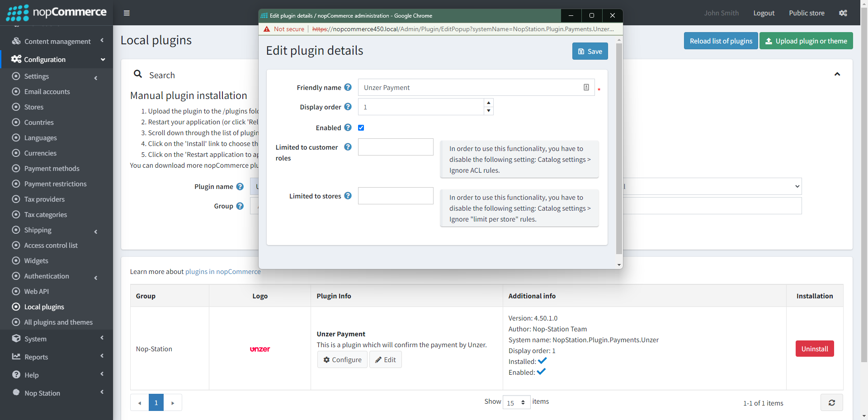This screenshot has height=420, width=868.
Task: Follow the plugins in nopCommerce link
Action: [223, 272]
